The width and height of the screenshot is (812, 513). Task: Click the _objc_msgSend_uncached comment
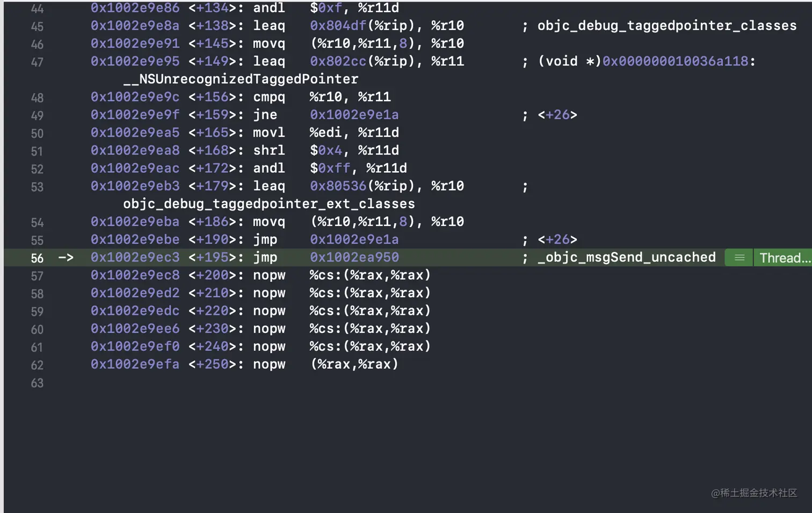tap(627, 257)
